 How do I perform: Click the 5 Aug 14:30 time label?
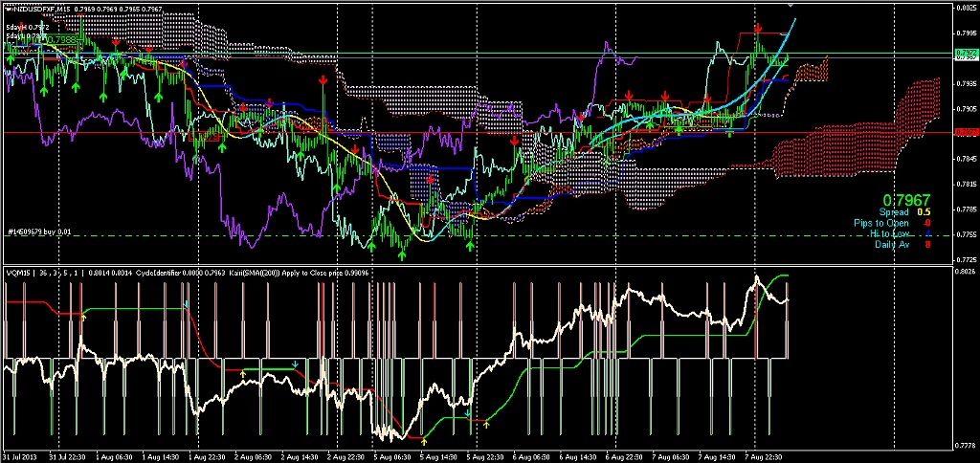click(x=438, y=456)
